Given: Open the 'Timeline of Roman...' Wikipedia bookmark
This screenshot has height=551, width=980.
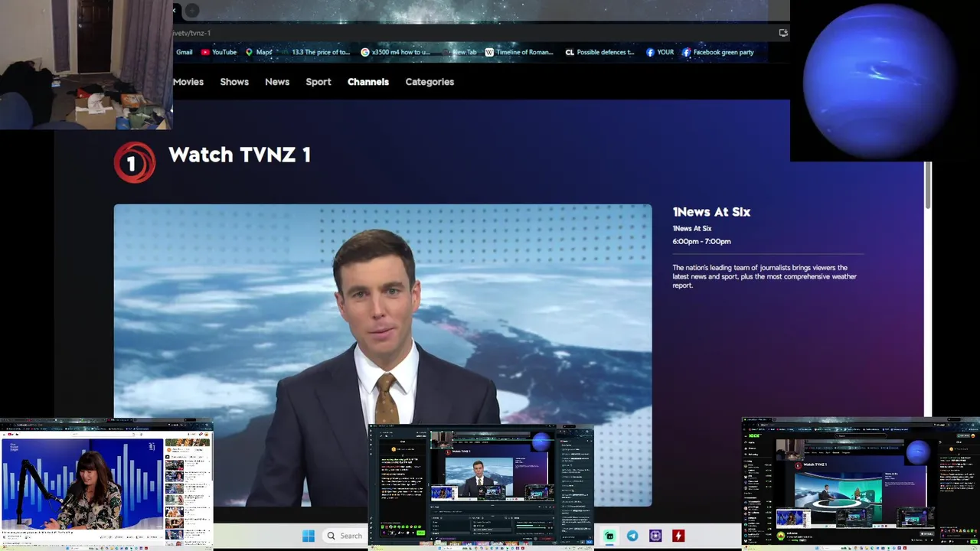Looking at the screenshot, I should point(519,52).
